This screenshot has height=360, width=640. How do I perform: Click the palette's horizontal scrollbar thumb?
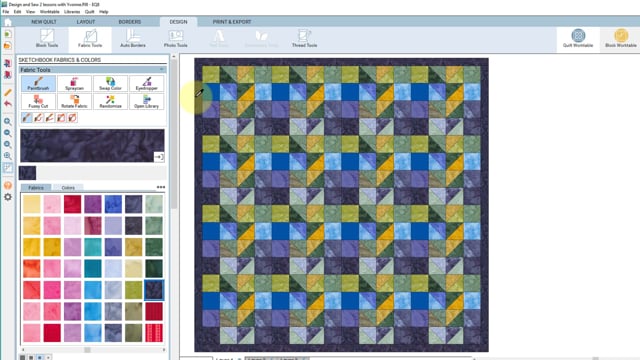tap(87, 350)
